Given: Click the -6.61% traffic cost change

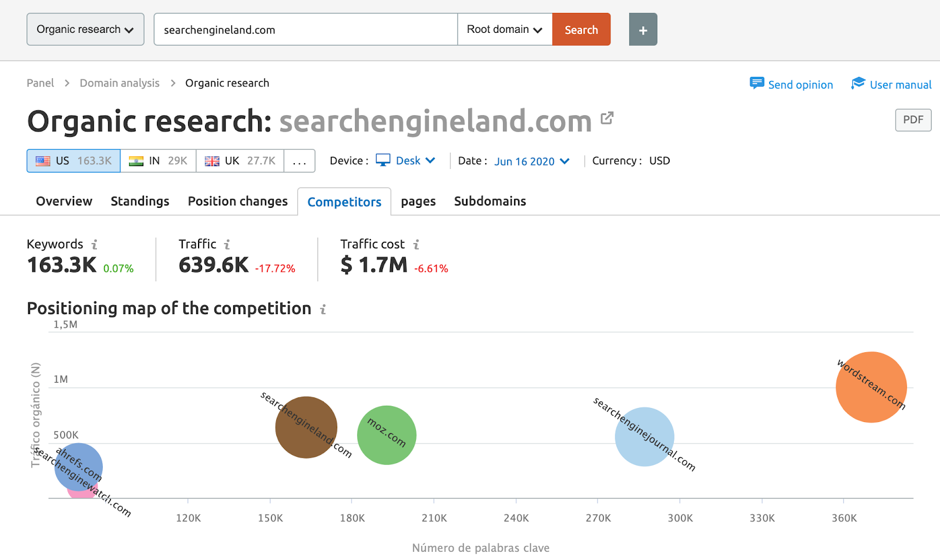Looking at the screenshot, I should (x=431, y=268).
